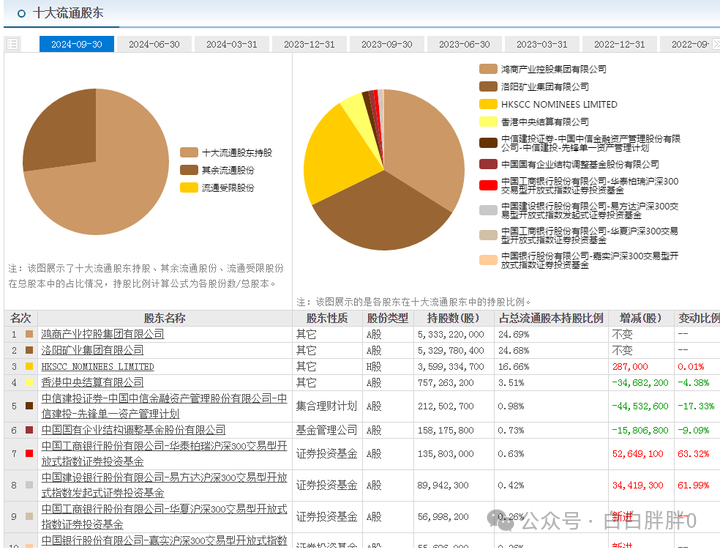The image size is (720, 550).
Task: Open 华泰柏瑞沪深300 fund link in row 7
Action: coord(164,454)
